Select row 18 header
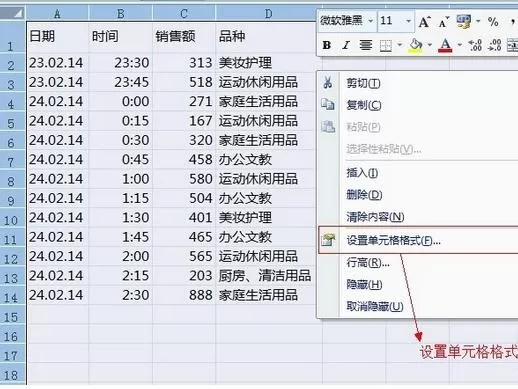 (13, 373)
